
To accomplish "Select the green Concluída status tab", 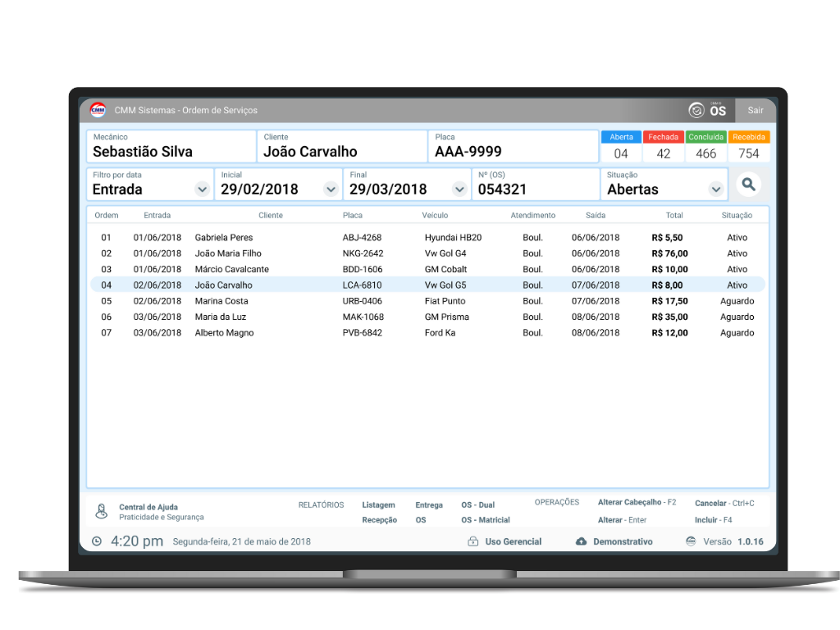I will (705, 137).
